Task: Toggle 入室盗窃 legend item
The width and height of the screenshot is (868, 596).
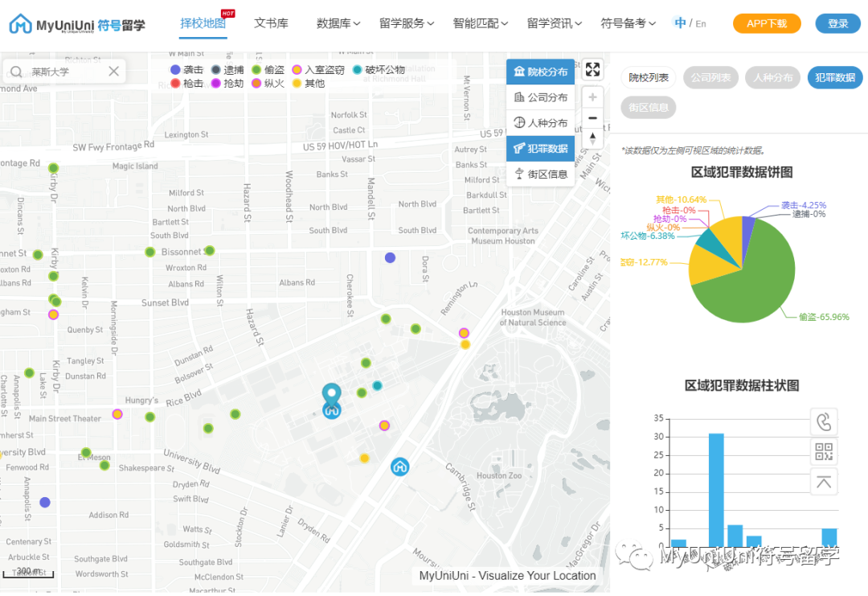Action: pos(318,70)
